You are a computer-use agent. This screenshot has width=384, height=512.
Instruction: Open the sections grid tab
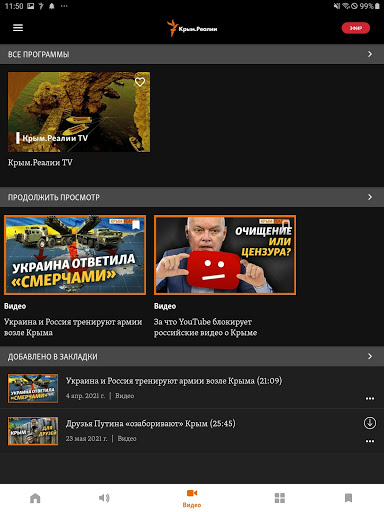tap(280, 498)
